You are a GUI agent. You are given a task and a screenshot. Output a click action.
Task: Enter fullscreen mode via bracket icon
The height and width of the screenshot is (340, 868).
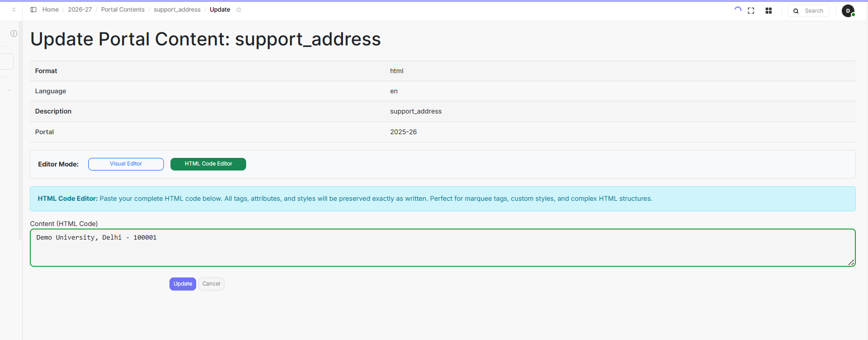[751, 11]
